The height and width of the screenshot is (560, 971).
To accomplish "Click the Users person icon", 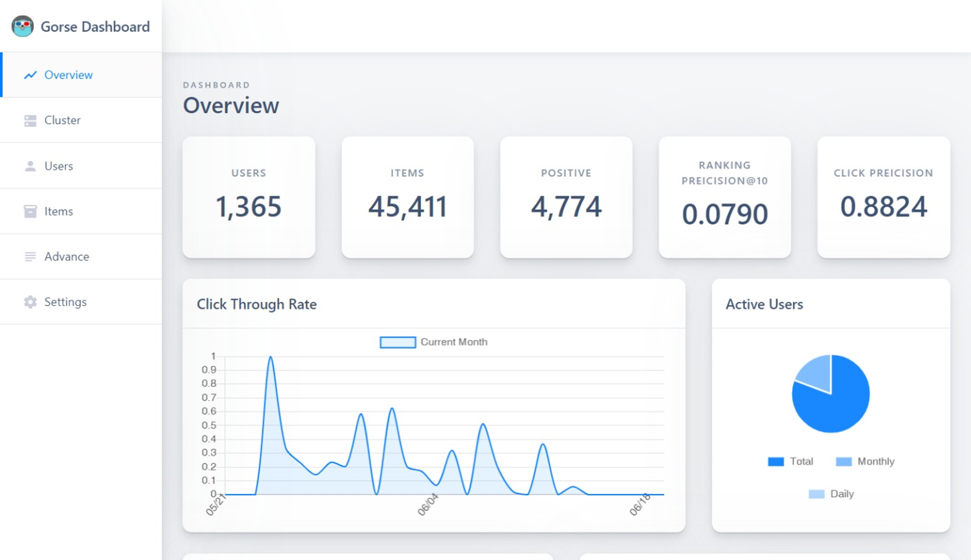I will tap(30, 166).
